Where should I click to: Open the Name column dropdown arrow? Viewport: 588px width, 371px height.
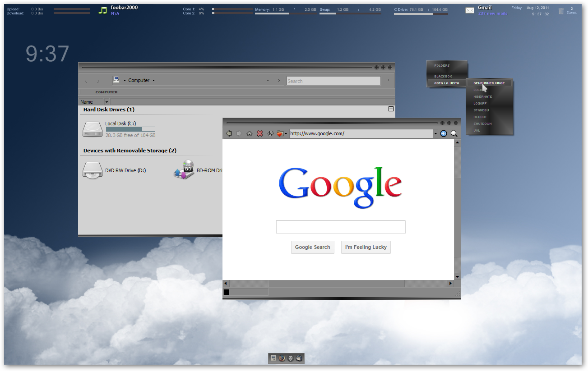click(106, 102)
